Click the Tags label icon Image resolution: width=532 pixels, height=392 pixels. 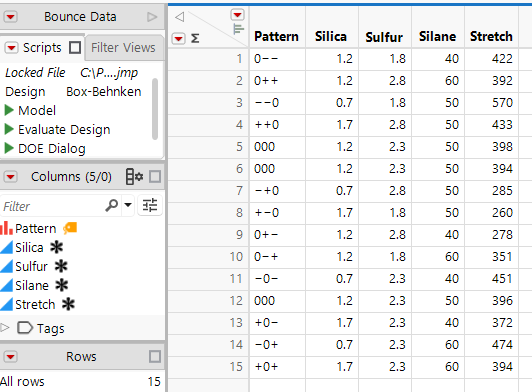25,328
